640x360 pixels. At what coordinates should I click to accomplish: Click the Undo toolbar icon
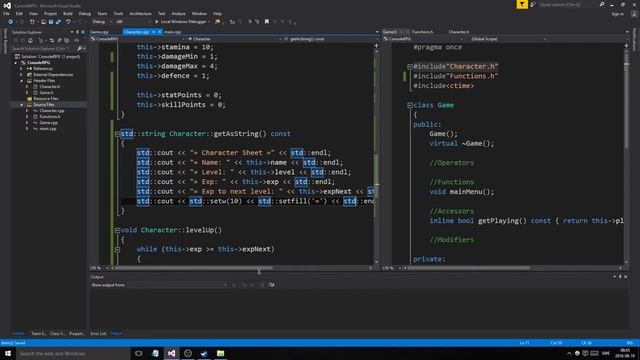(x=68, y=22)
